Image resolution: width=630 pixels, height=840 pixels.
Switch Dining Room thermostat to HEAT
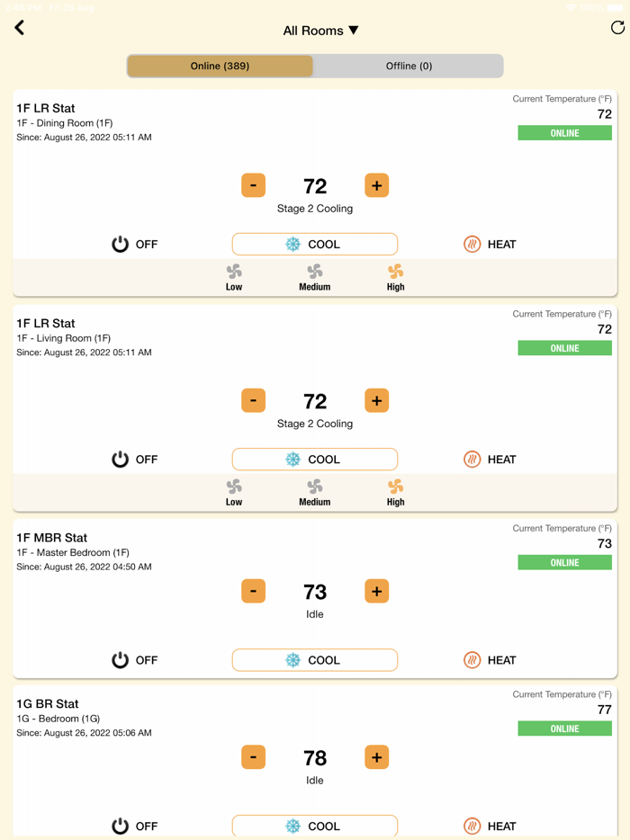click(490, 244)
